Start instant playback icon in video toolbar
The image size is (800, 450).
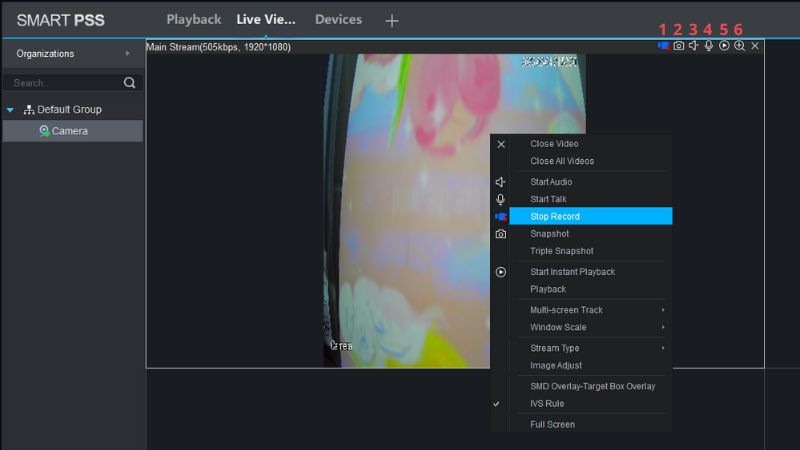click(724, 46)
